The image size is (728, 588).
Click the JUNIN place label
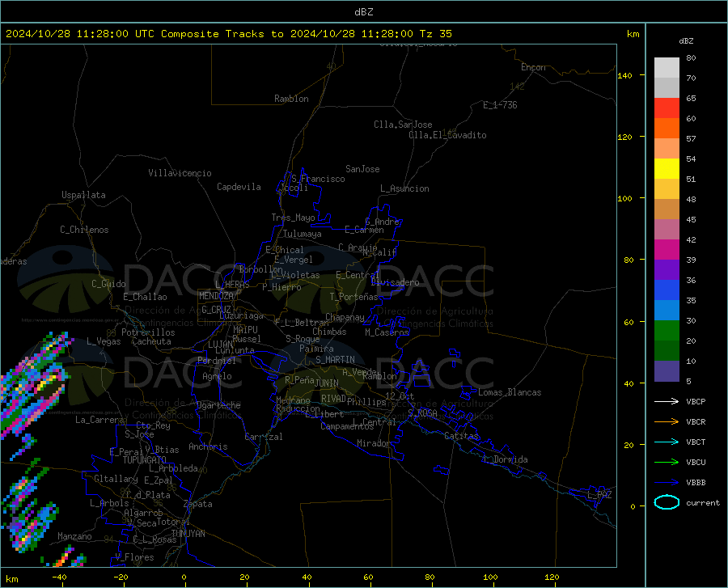click(x=327, y=383)
